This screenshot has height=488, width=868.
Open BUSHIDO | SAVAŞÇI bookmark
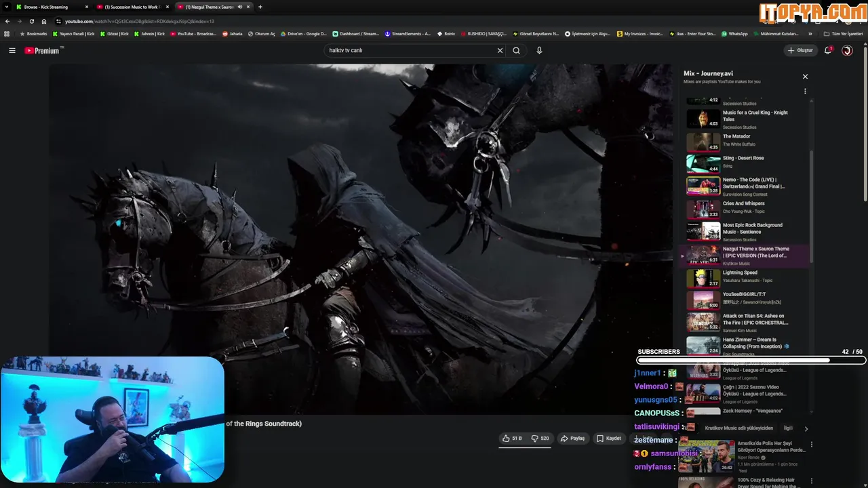pos(484,34)
